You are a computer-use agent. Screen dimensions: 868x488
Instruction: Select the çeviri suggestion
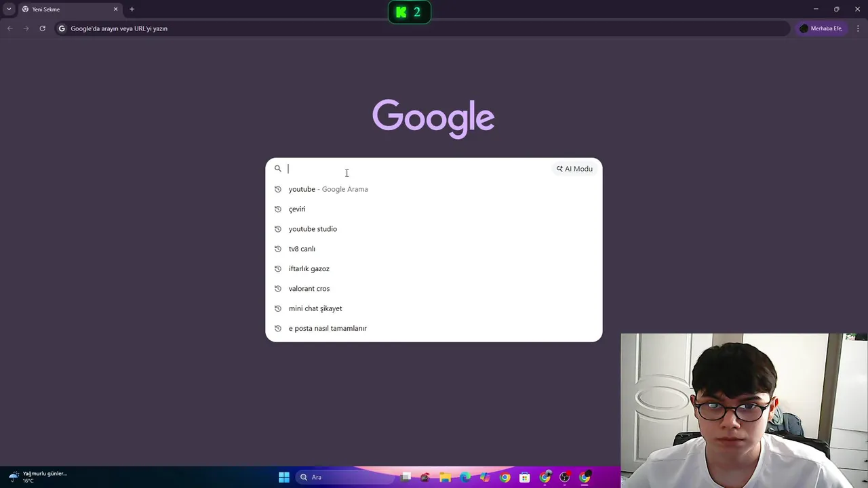[x=434, y=209]
